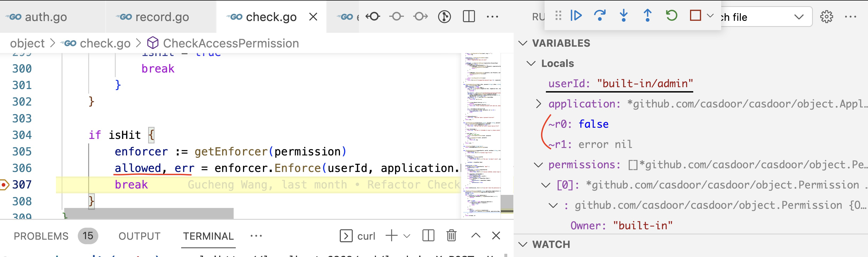Step over the current line
Screen dimensions: 868x257
click(x=600, y=15)
